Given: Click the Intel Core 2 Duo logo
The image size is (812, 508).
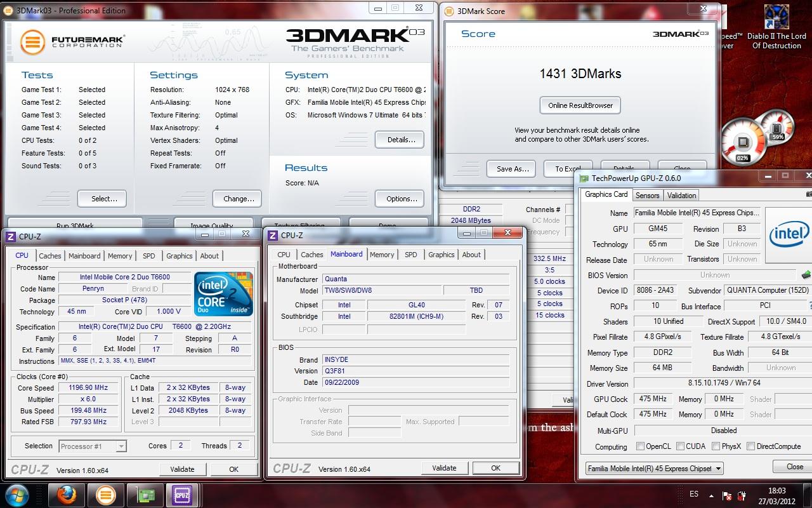Looking at the screenshot, I should pos(224,293).
